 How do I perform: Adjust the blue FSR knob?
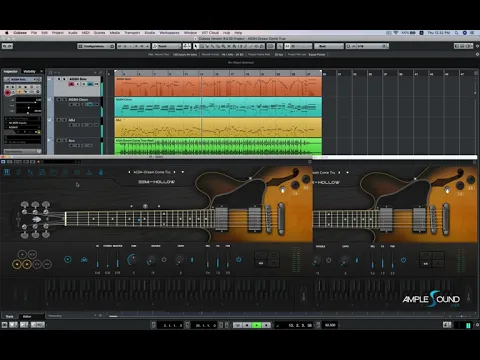click(x=133, y=260)
